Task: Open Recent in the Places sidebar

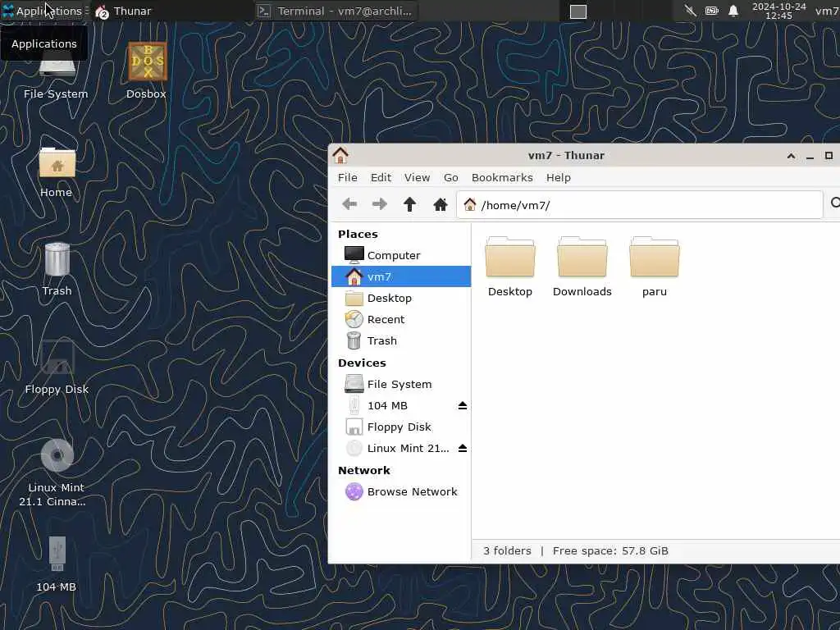Action: pyautogui.click(x=400, y=320)
